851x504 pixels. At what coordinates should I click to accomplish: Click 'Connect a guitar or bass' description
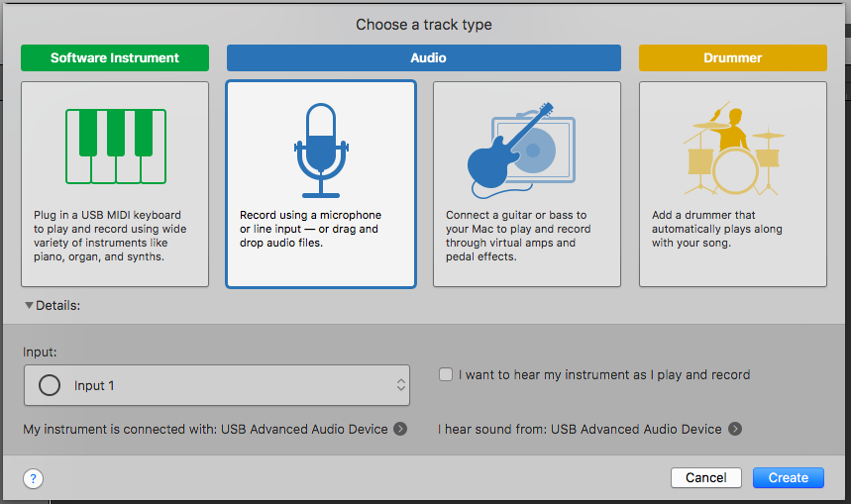click(518, 236)
